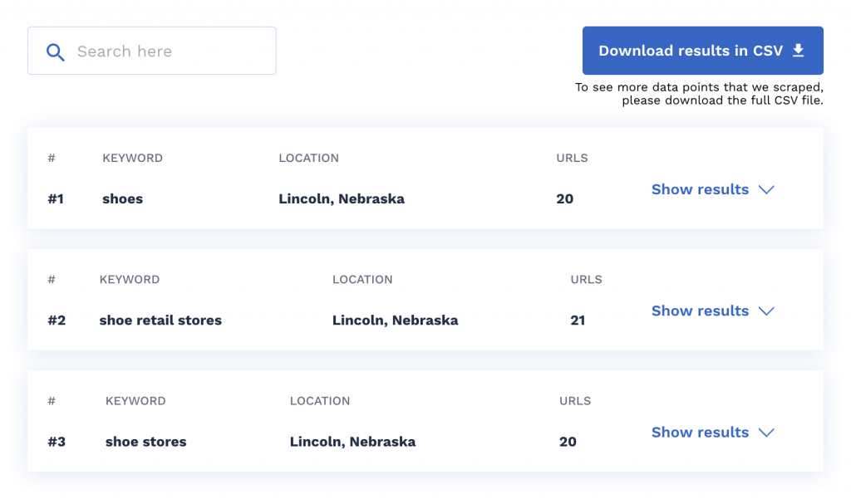Image resolution: width=851 pixels, height=504 pixels.
Task: Select the "shoes" keyword text
Action: coord(123,199)
